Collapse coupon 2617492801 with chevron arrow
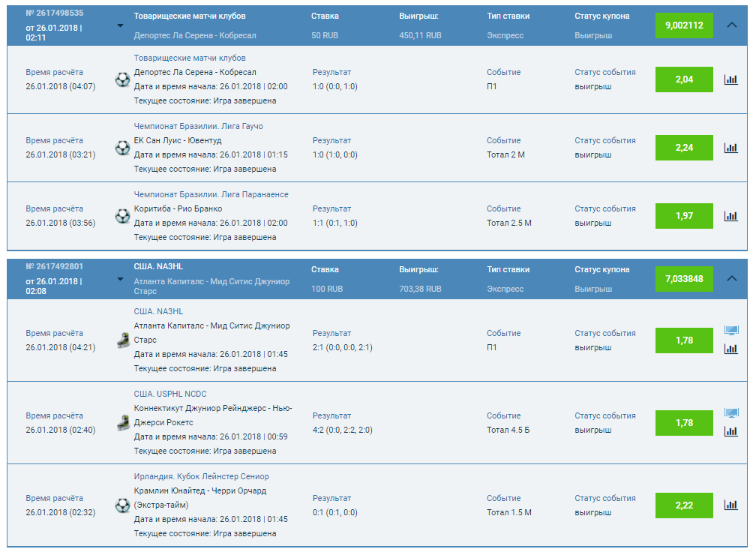This screenshot has width=756, height=552. pos(732,278)
